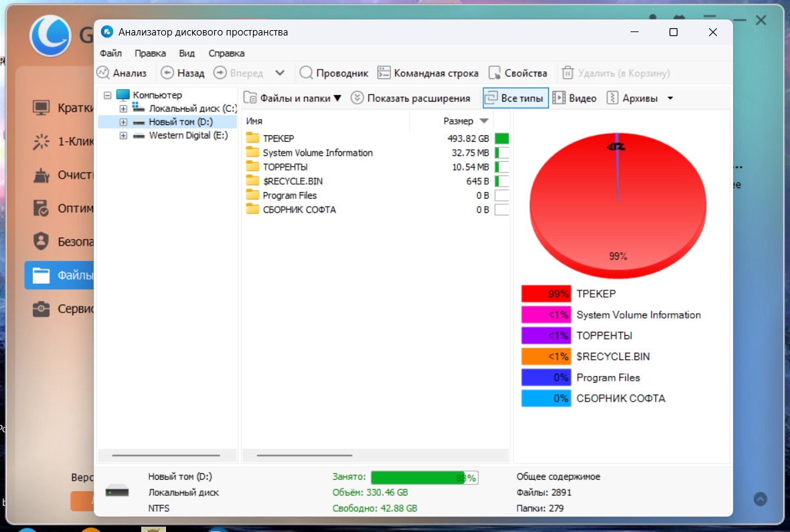The image size is (790, 532).
Task: Open the extra file type filters dropdown arrow
Action: click(x=671, y=98)
